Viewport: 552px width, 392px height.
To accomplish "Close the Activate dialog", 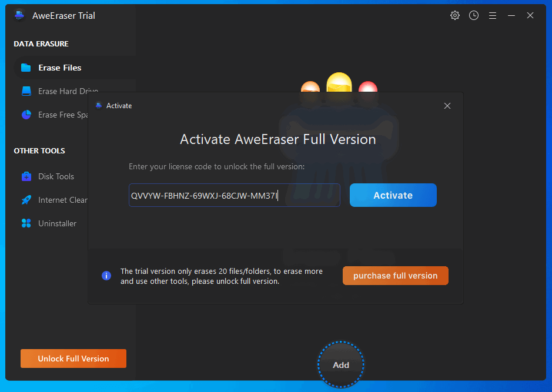I will point(447,106).
